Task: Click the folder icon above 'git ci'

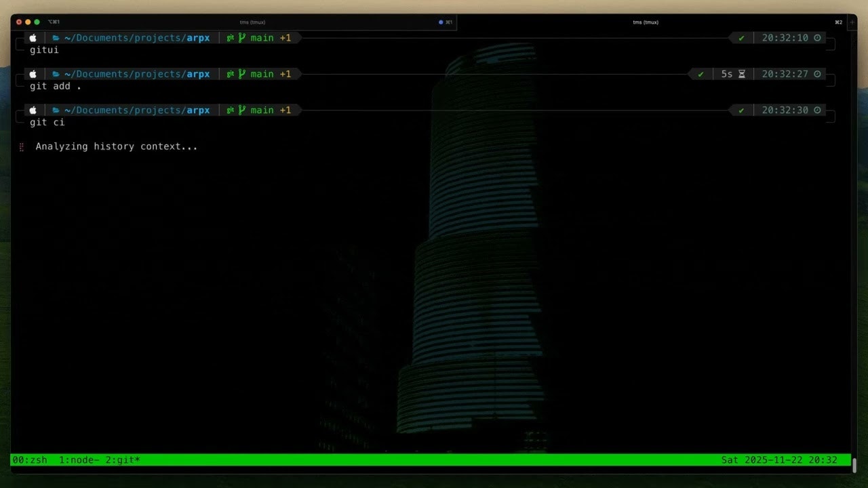Action: (x=56, y=110)
